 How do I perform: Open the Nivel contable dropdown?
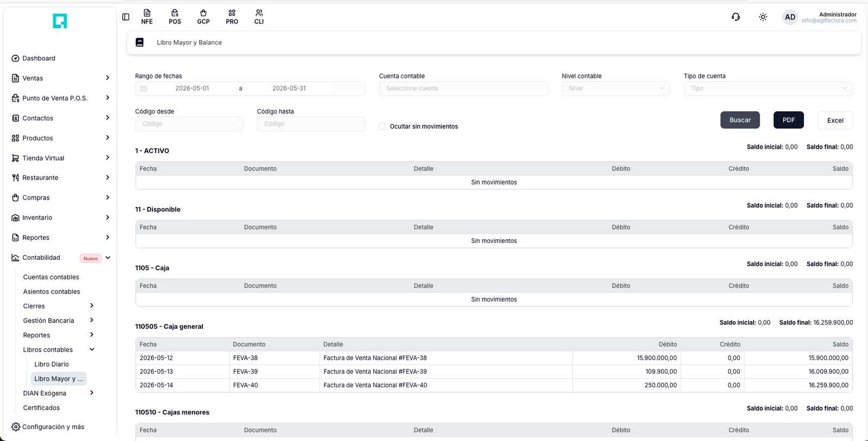click(616, 88)
